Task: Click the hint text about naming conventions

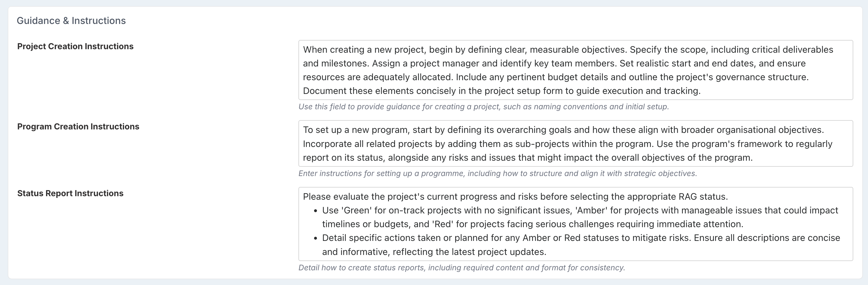Action: coord(484,107)
